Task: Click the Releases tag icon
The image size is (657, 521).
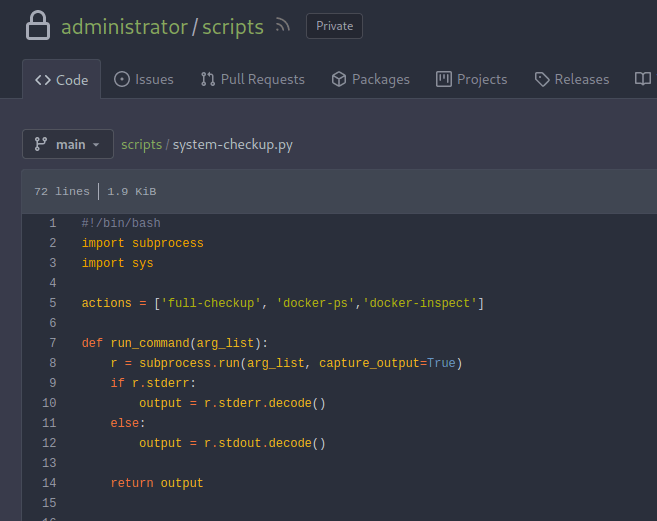Action: pyautogui.click(x=542, y=79)
